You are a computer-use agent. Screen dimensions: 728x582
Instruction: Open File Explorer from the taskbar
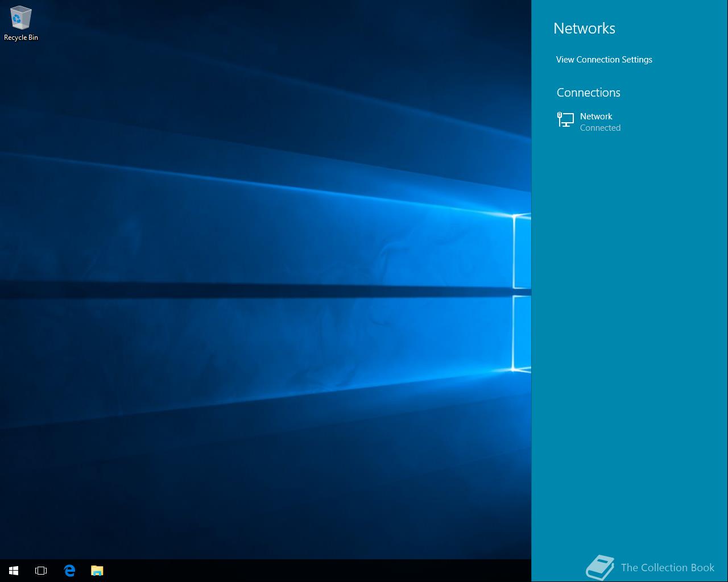point(97,571)
